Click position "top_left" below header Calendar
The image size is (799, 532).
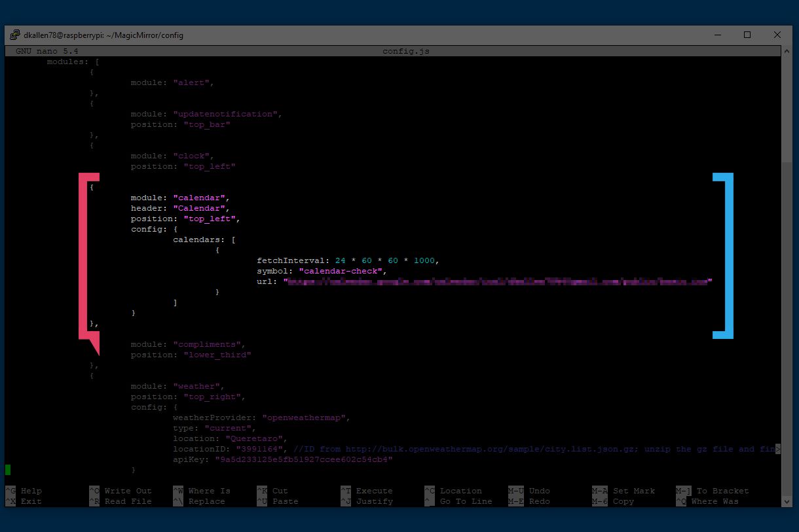pyautogui.click(x=186, y=219)
